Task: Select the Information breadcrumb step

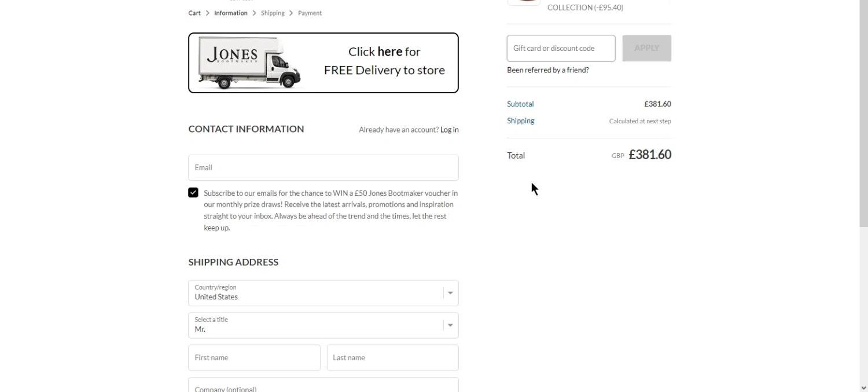Action: click(x=231, y=13)
